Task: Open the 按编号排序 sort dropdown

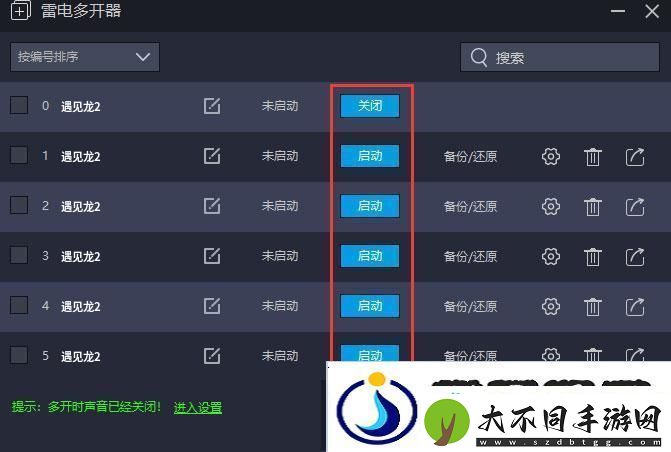Action: (85, 57)
